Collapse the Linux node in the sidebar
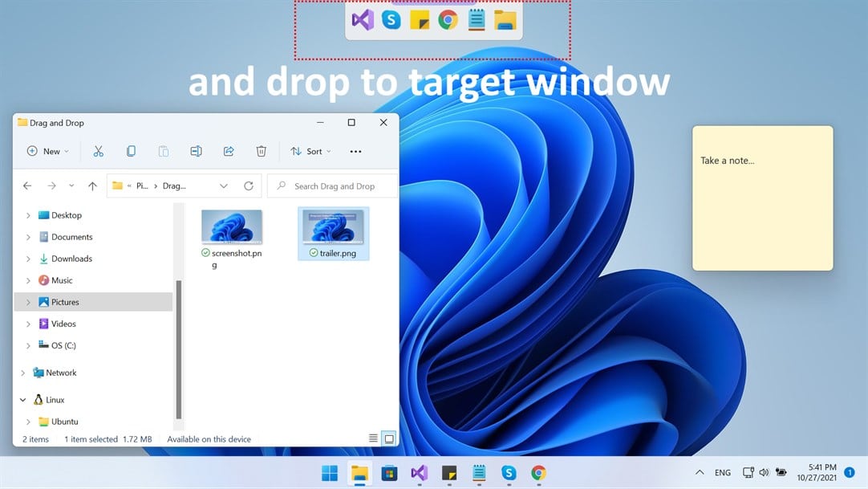Screen dimensions: 868x489 click(x=22, y=399)
